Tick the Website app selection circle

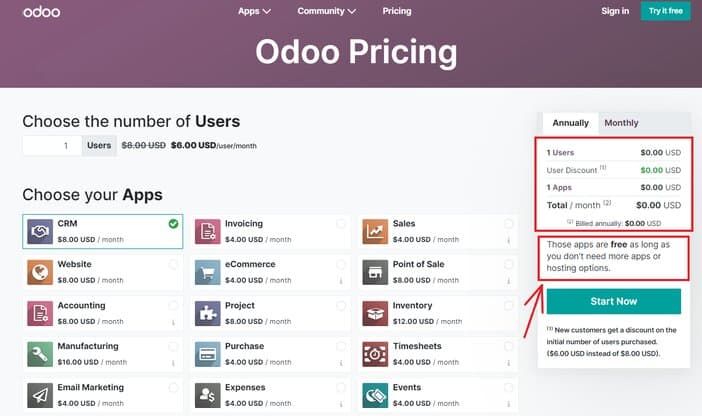(173, 265)
